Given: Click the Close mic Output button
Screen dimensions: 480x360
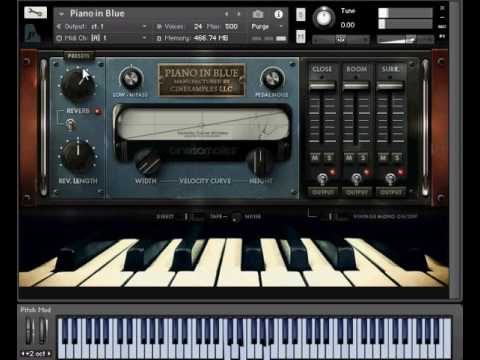Looking at the screenshot, I should (x=322, y=193).
